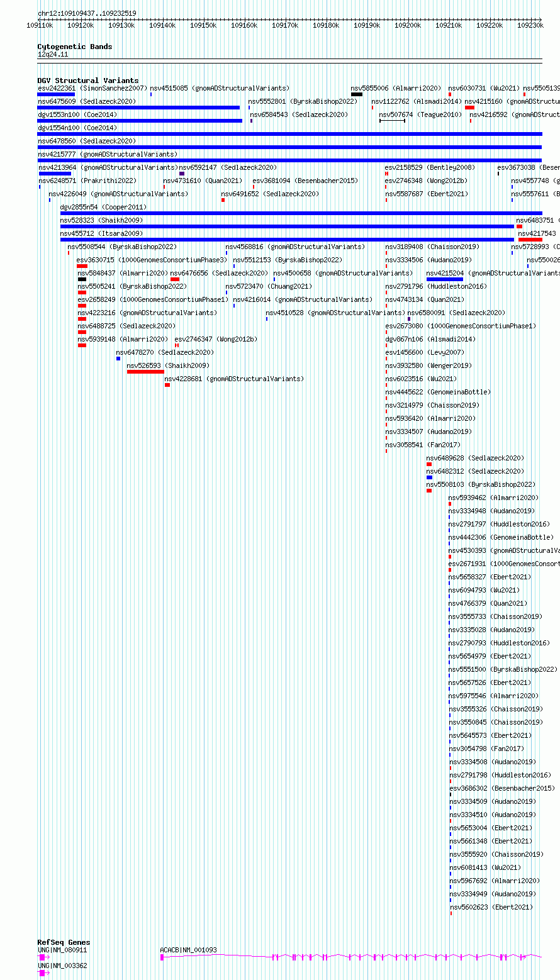
Task: Select nsv6584543 Sedlazeck2020 label
Action: pos(298,114)
